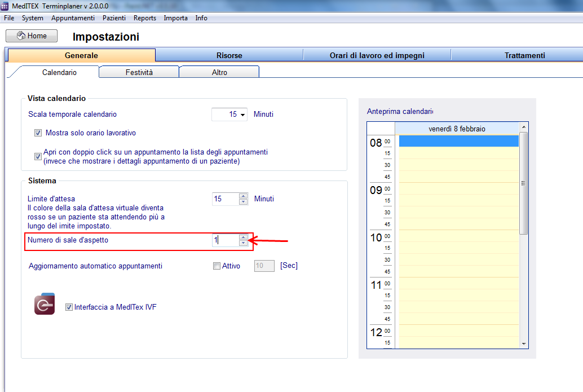The image size is (583, 392).
Task: Toggle Mostra solo orario lavorativo checkbox
Action: click(x=38, y=133)
